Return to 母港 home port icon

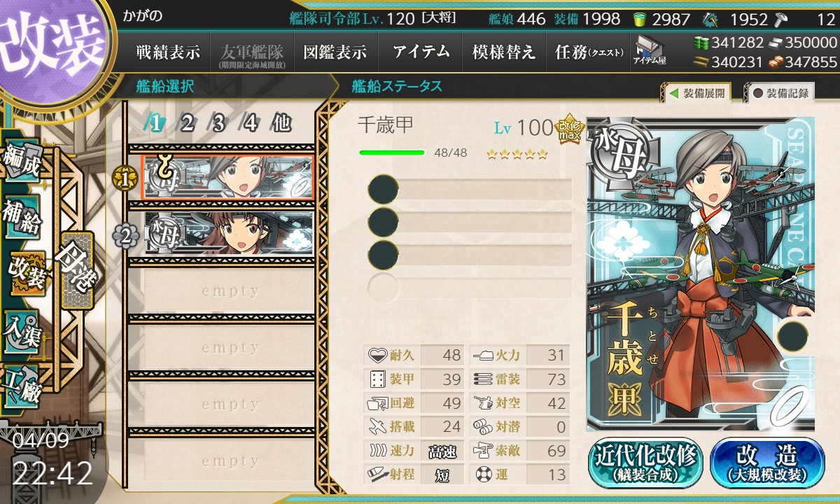(77, 269)
